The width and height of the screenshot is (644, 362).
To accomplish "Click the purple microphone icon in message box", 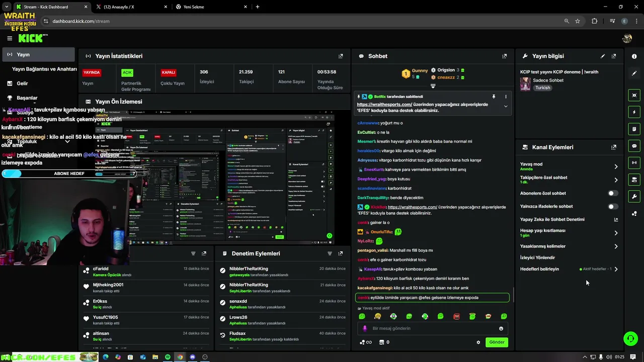I will 365,328.
